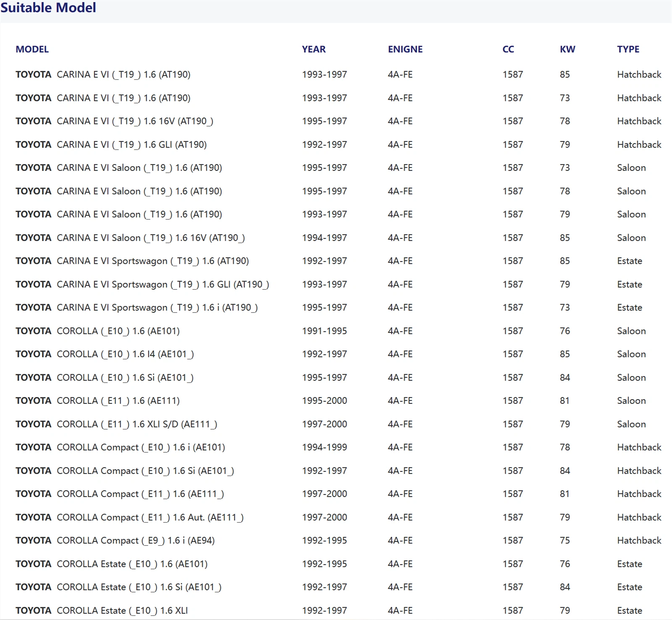Click Hatchback type in Corolla Compact Aut. row
Image resolution: width=672 pixels, height=620 pixels.
(x=639, y=517)
